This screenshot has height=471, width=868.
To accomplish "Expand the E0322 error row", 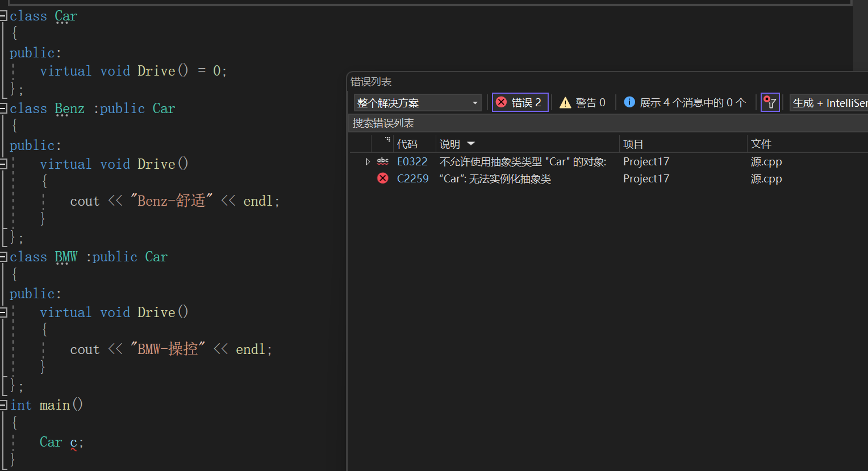I will click(x=367, y=162).
